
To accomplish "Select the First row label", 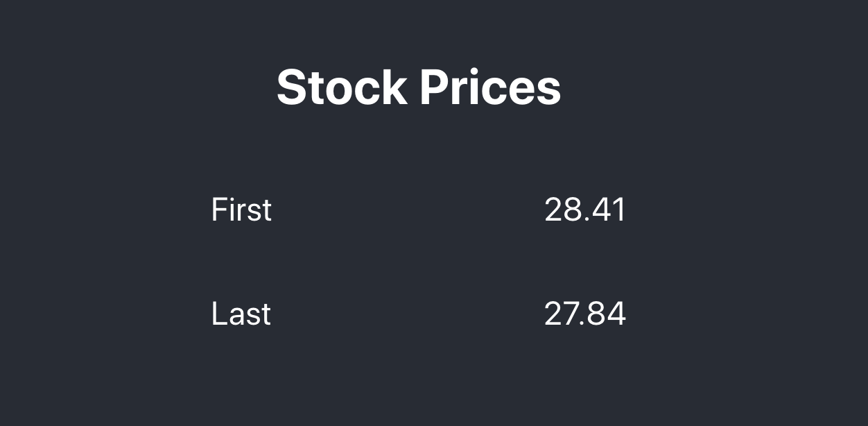I will [x=241, y=210].
